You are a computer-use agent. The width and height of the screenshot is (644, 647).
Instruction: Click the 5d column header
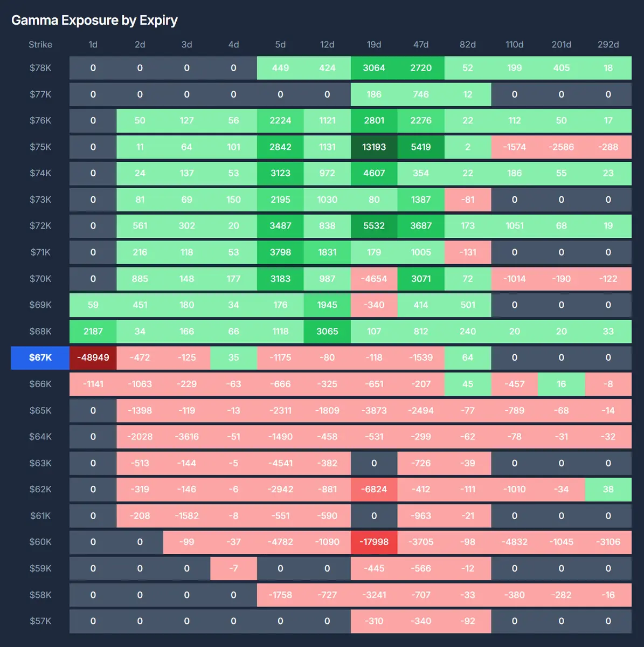click(x=280, y=45)
